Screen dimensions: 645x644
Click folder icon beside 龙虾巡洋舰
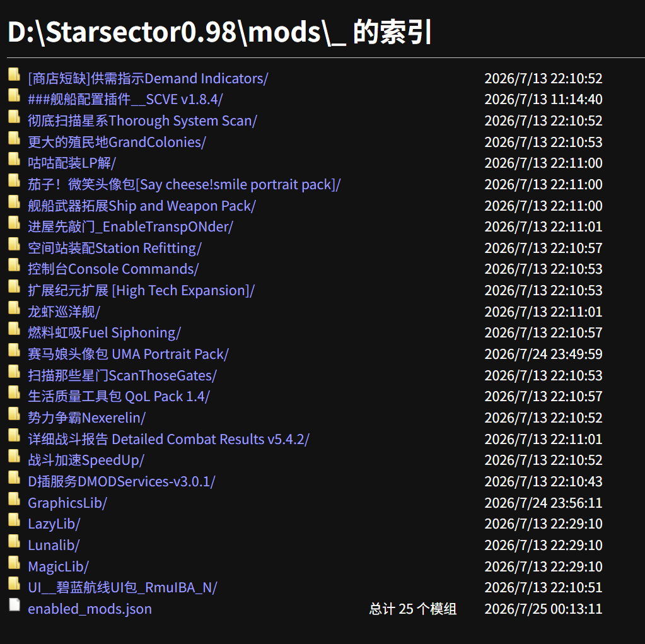click(x=15, y=308)
